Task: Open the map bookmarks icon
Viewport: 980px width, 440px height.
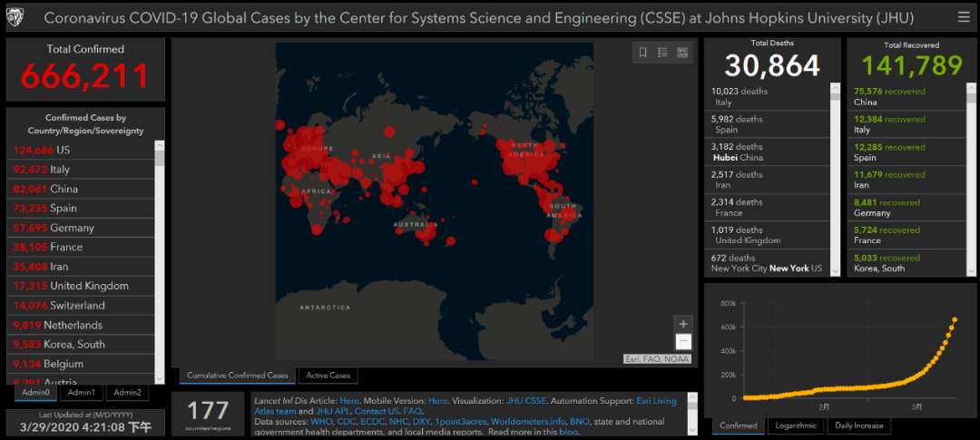Action: (x=642, y=53)
